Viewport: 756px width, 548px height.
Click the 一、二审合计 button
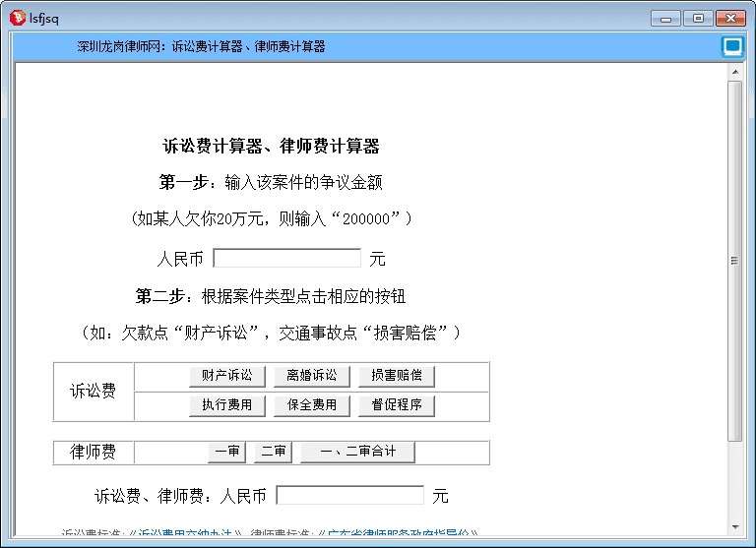point(357,452)
